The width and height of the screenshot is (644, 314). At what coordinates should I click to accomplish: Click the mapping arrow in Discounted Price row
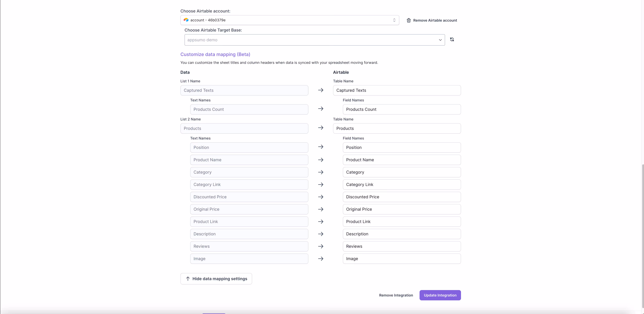click(320, 197)
